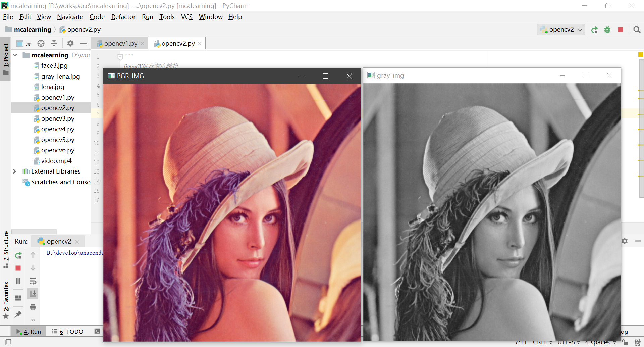Hide the Project panel with minus icon
Image resolution: width=644 pixels, height=347 pixels.
83,43
